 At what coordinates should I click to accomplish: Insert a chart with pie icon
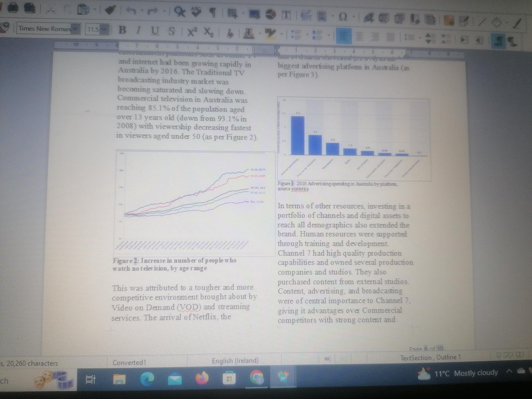[x=271, y=15]
